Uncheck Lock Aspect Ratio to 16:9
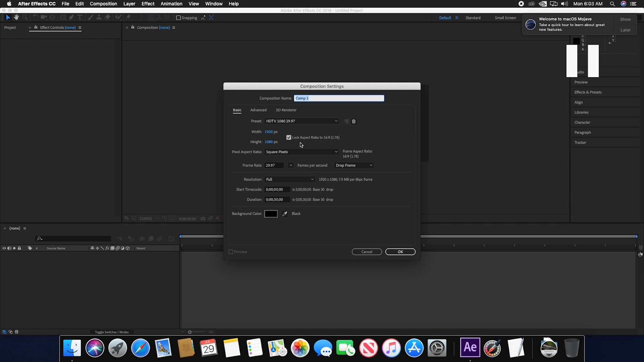This screenshot has width=644, height=362. point(289,138)
